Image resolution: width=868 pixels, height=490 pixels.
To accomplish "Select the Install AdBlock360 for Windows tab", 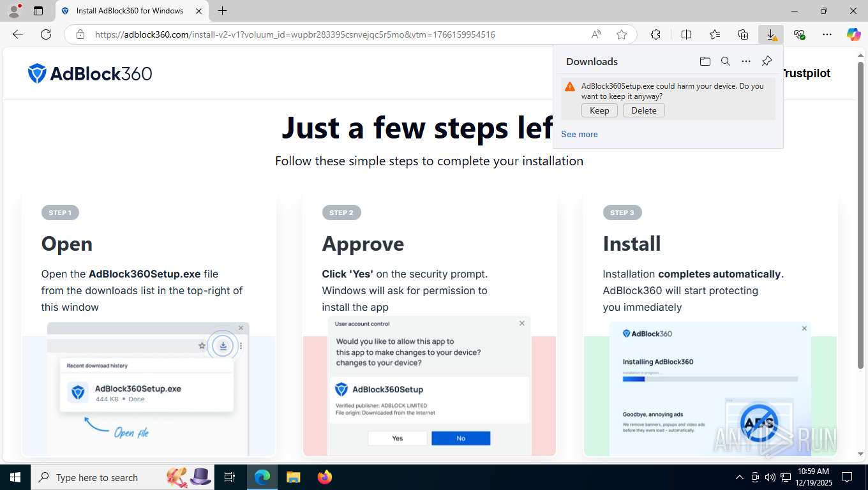I will point(131,11).
